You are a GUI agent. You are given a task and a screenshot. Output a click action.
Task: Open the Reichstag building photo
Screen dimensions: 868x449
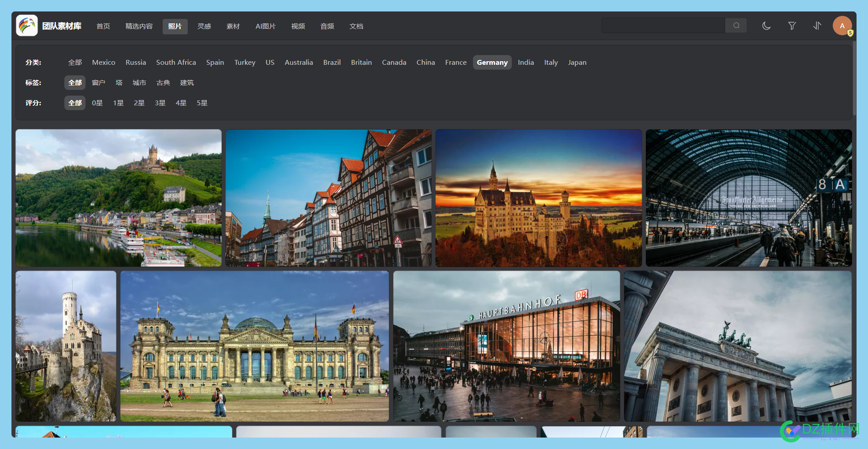254,346
